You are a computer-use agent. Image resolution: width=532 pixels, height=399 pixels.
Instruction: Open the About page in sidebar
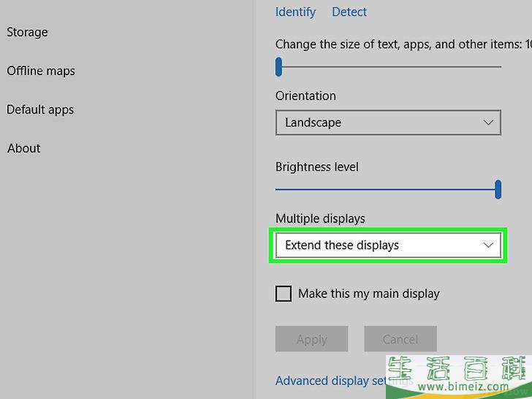coord(23,148)
